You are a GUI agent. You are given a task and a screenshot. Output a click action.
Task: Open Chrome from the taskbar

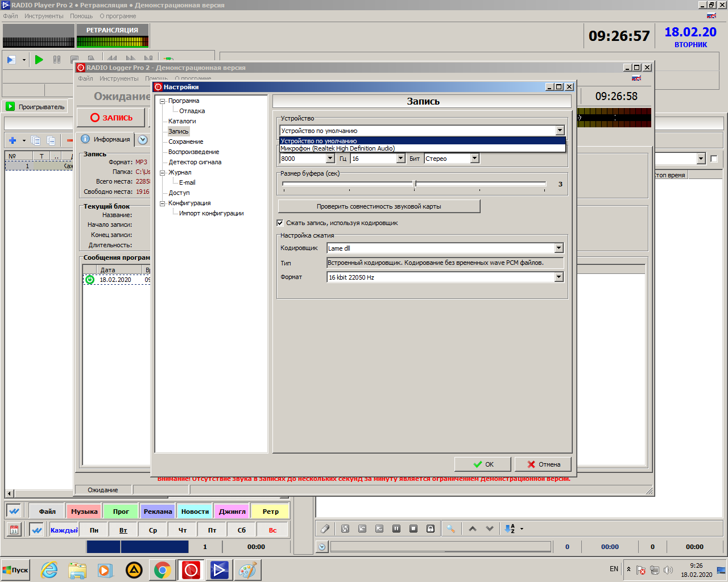pos(162,570)
